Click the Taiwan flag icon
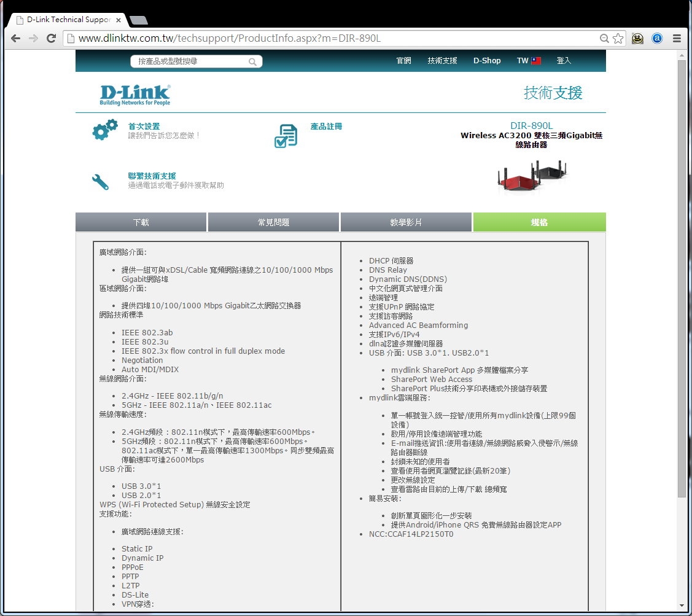The height and width of the screenshot is (616, 692). pyautogui.click(x=536, y=61)
